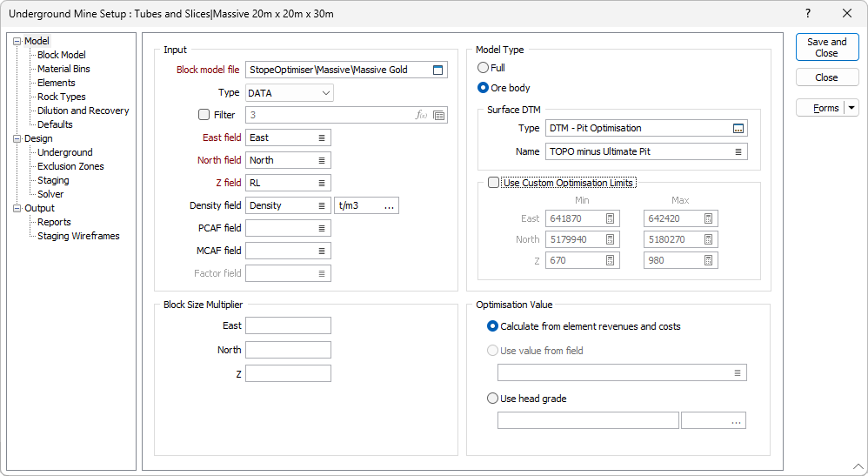
Task: Collapse the Model tree node
Action: pos(17,41)
